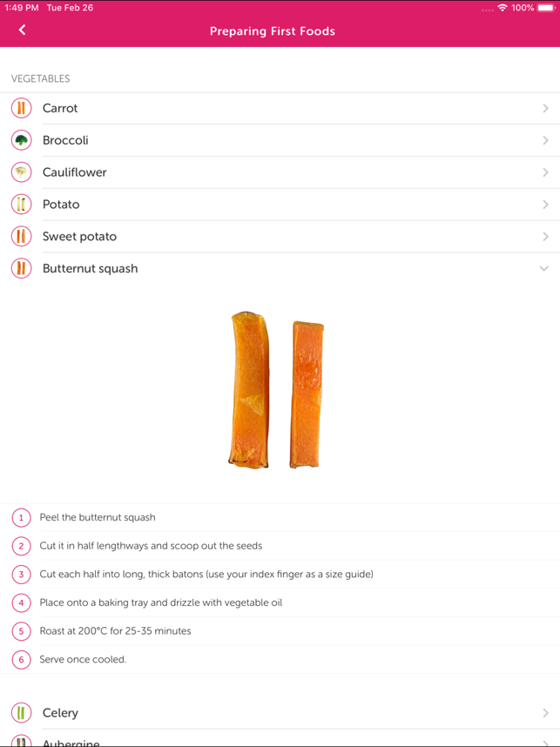Expand the Broccoli row chevron

(545, 140)
